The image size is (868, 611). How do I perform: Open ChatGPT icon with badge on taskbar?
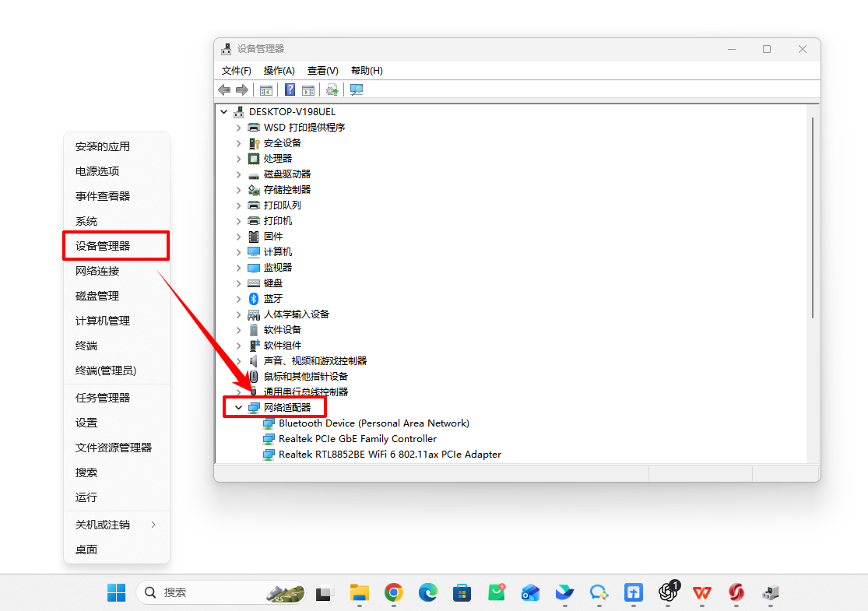(x=668, y=592)
